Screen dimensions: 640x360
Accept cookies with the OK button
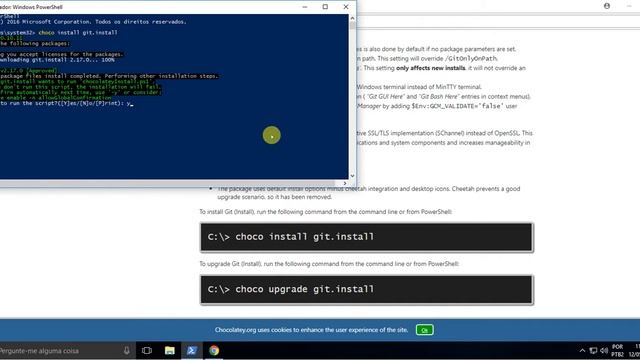click(424, 330)
